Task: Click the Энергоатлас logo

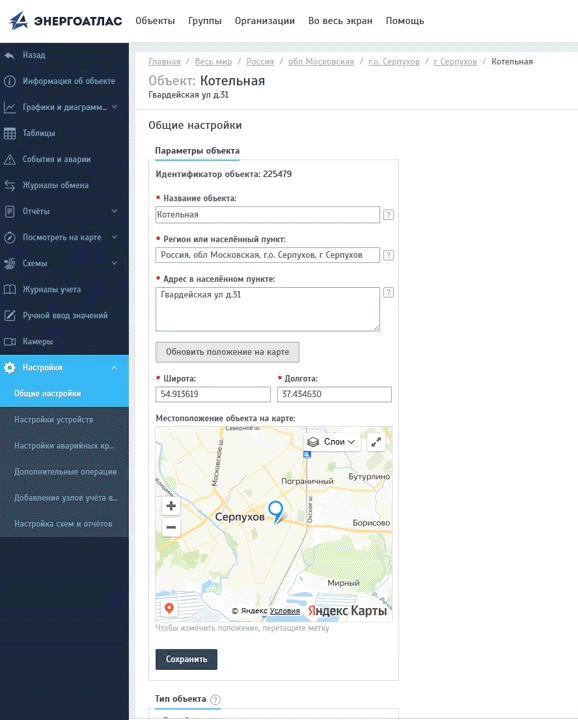Action: 66,21
